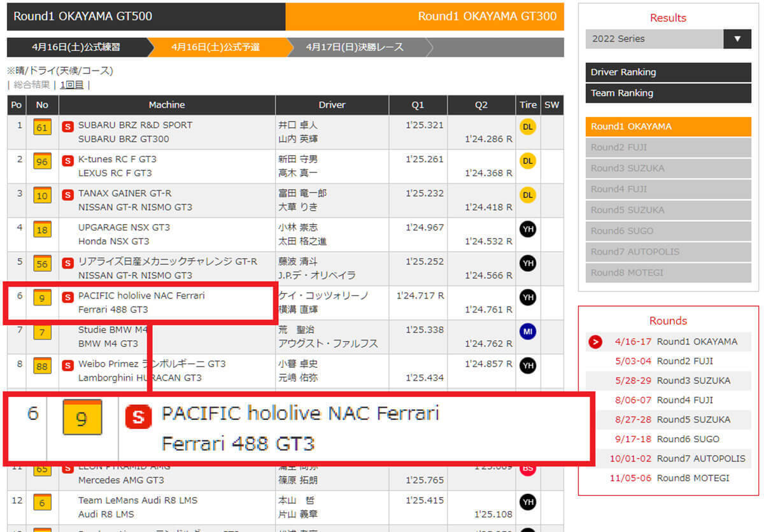Switch to Round1 OKAYAMA GT500 tab
Image resolution: width=764 pixels, height=532 pixels.
[x=146, y=17]
